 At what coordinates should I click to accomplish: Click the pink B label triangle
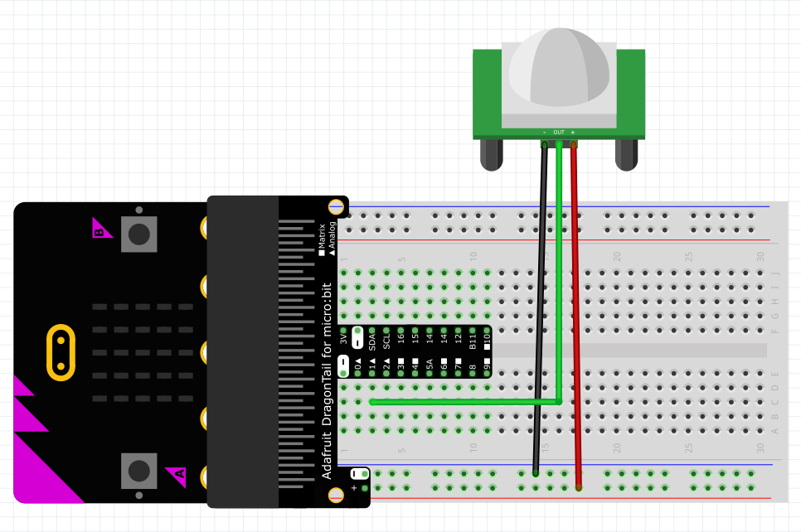click(x=100, y=230)
